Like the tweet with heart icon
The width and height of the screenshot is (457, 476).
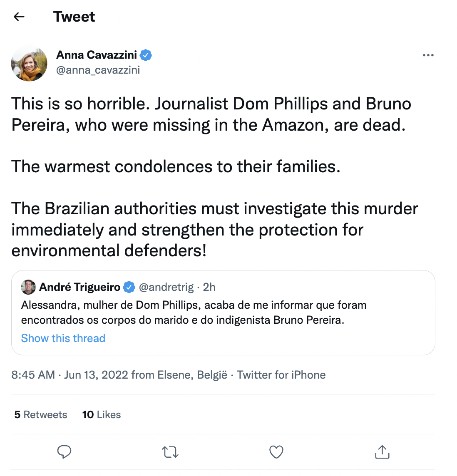[x=276, y=452]
